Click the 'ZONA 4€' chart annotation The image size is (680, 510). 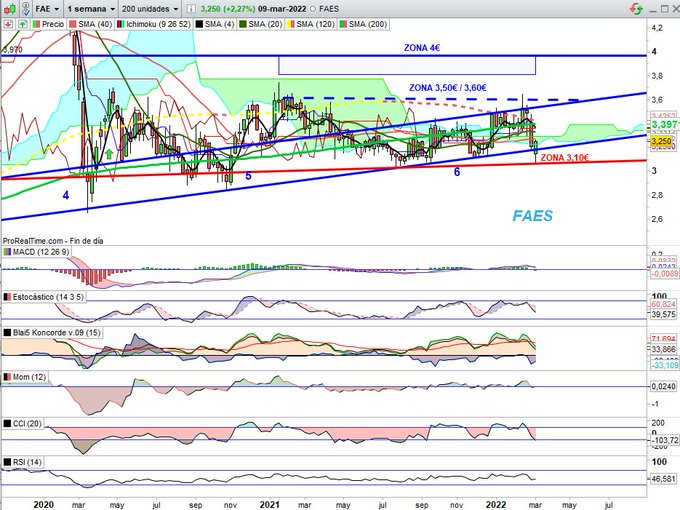click(x=422, y=48)
